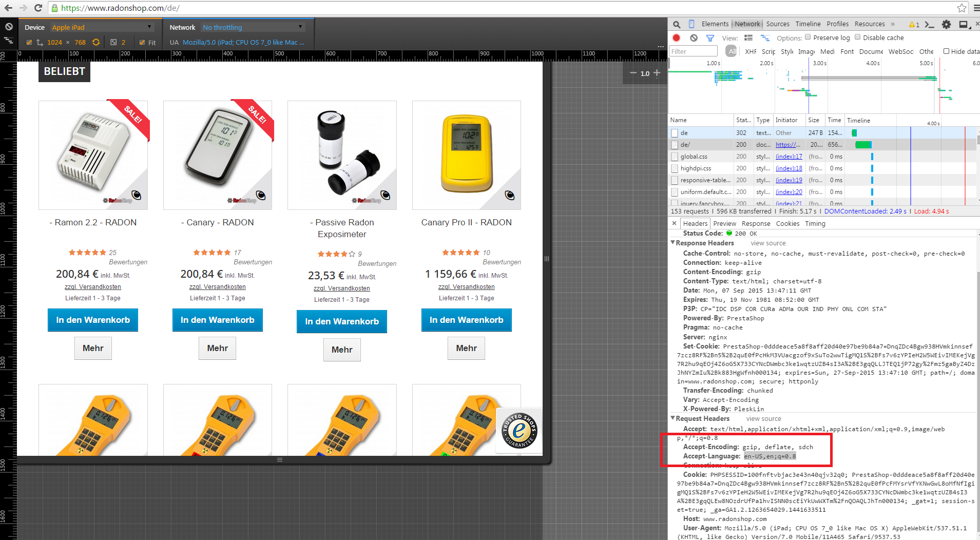Add Ramon 2.2 to cart via In den Warenkorb

[93, 320]
